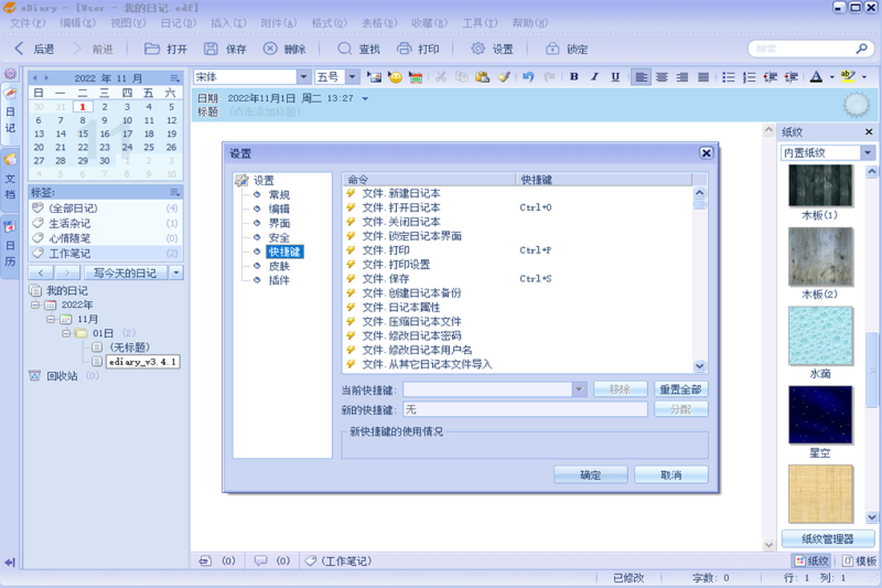Click the center align icon
The height and width of the screenshot is (588, 882).
[x=662, y=77]
